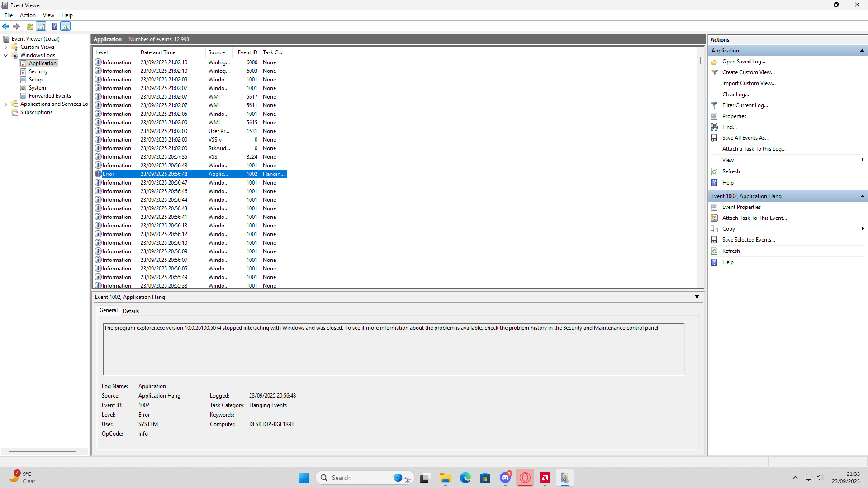Select the User Profile event ID 1531
This screenshot has width=868, height=488.
190,131
